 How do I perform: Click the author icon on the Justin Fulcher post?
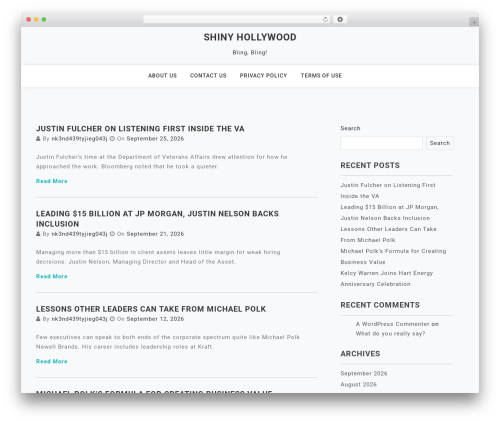click(x=38, y=139)
